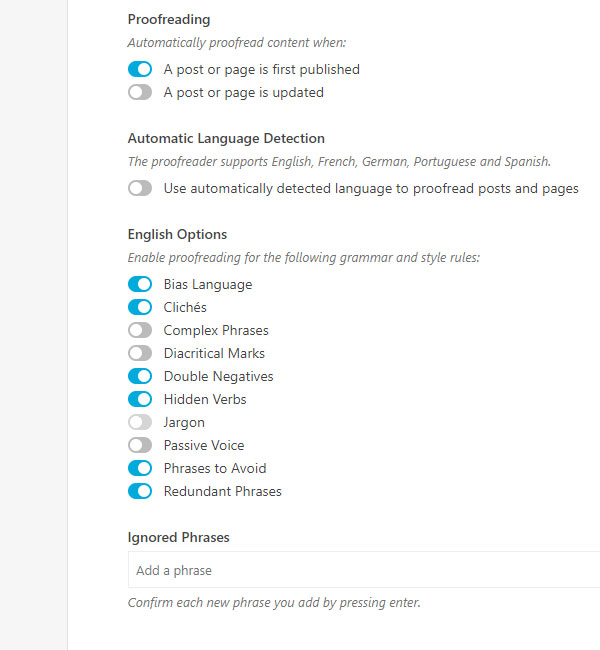
Task: Switch off the Hidden Verbs toggle
Action: (x=140, y=400)
